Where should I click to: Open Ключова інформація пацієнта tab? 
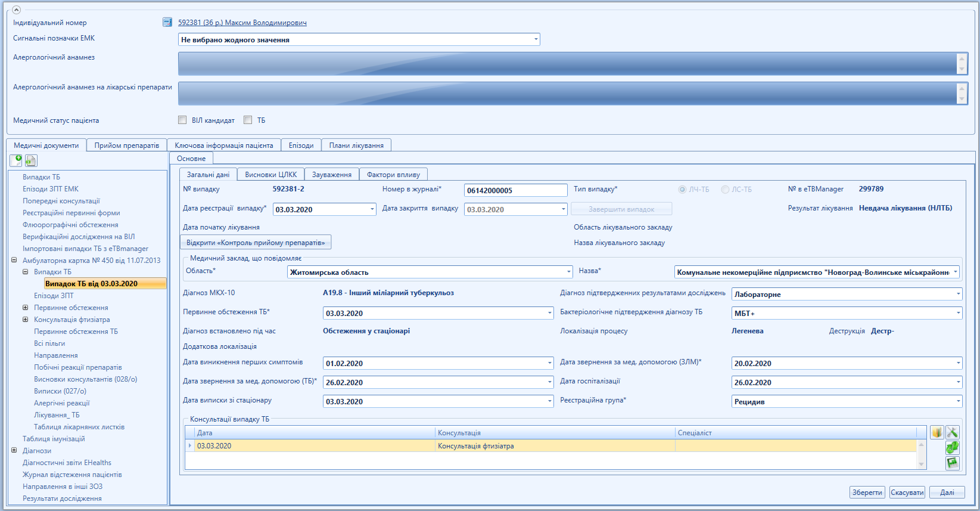click(x=224, y=145)
